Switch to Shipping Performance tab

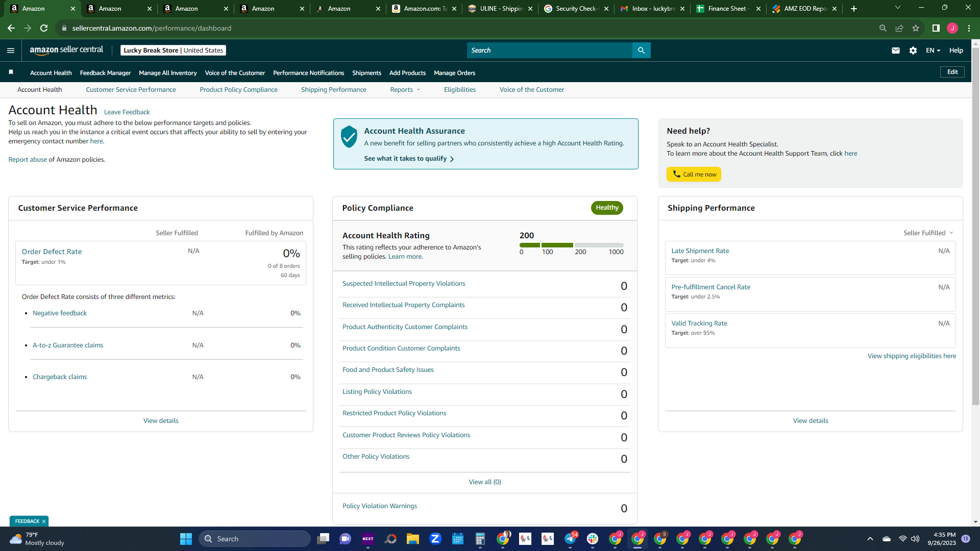click(x=334, y=90)
